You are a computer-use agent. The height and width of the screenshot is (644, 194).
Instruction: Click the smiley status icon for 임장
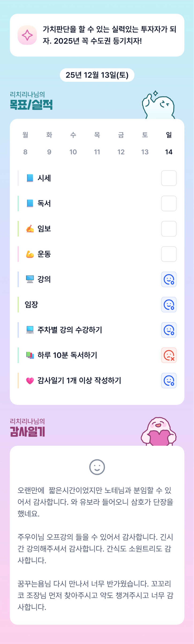click(x=169, y=304)
